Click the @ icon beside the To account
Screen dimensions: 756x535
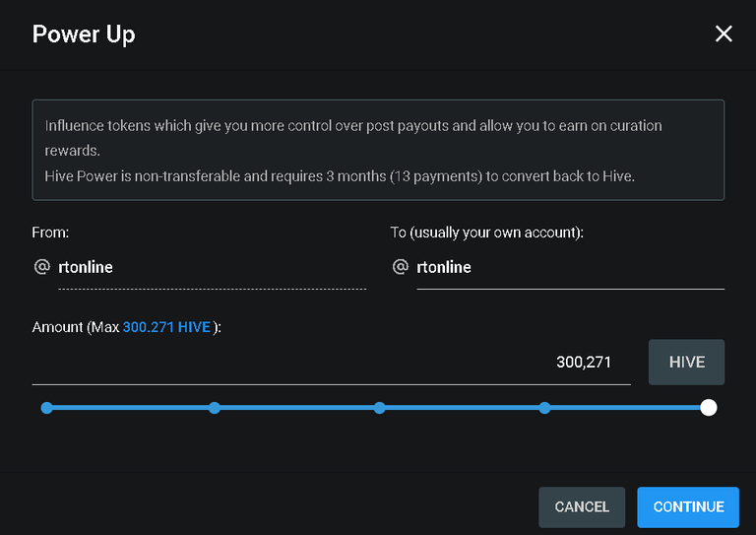[x=401, y=266]
